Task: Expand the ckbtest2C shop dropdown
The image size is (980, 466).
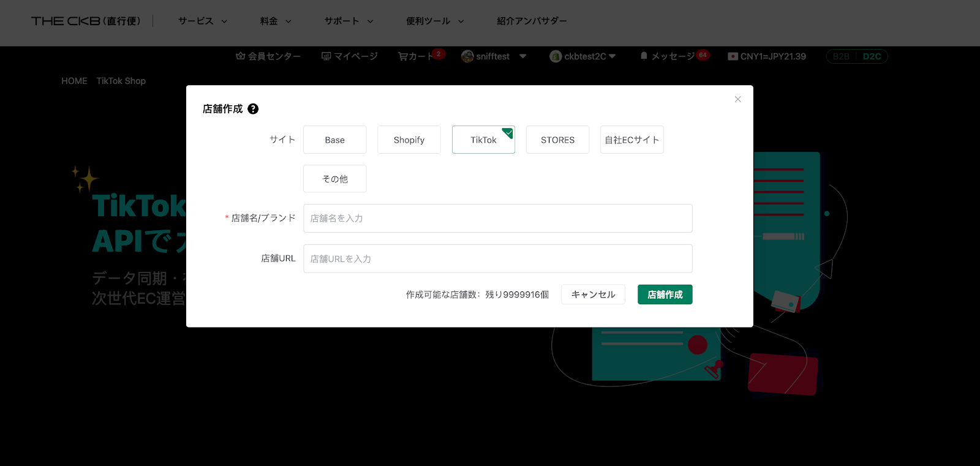Action: (x=612, y=56)
